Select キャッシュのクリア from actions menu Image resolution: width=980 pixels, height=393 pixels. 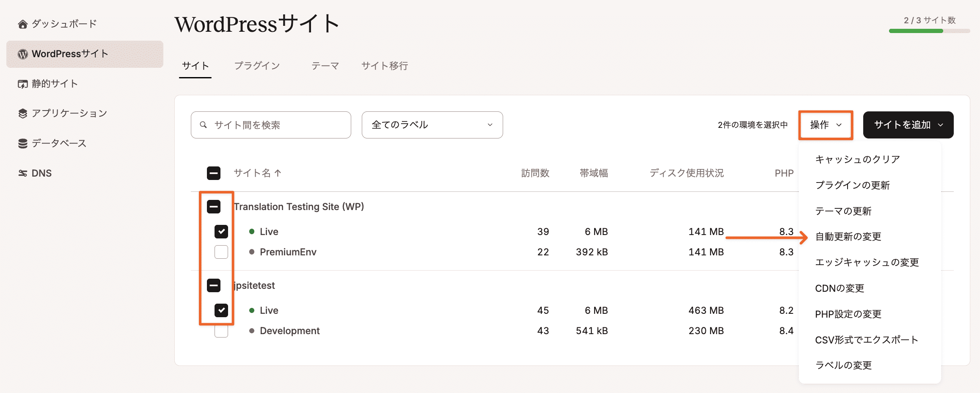[x=857, y=159]
